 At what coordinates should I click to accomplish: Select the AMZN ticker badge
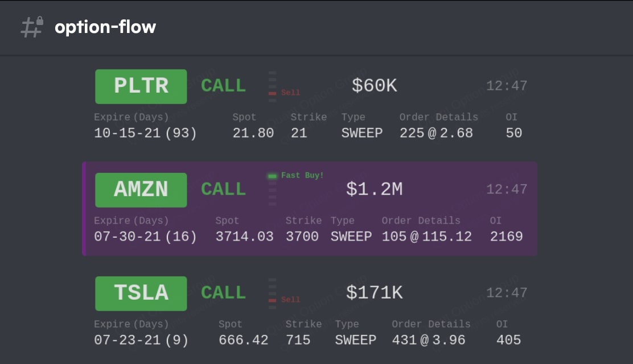(x=141, y=190)
